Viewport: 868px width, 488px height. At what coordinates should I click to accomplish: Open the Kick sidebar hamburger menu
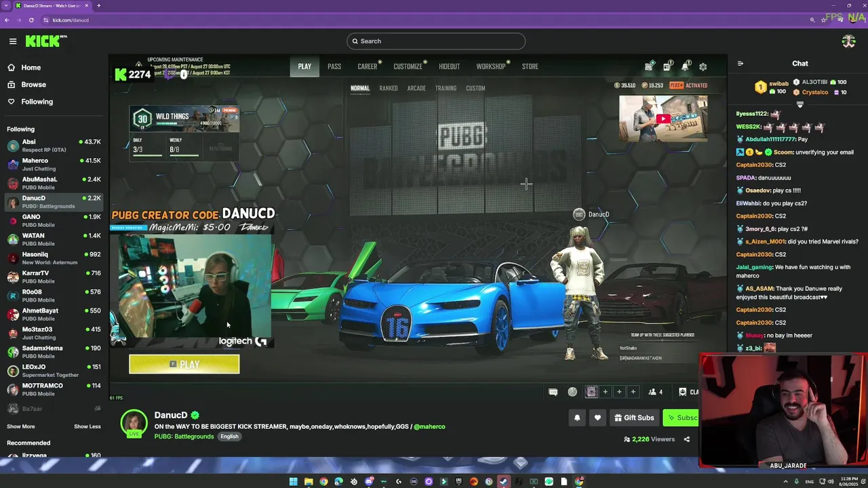click(x=13, y=41)
